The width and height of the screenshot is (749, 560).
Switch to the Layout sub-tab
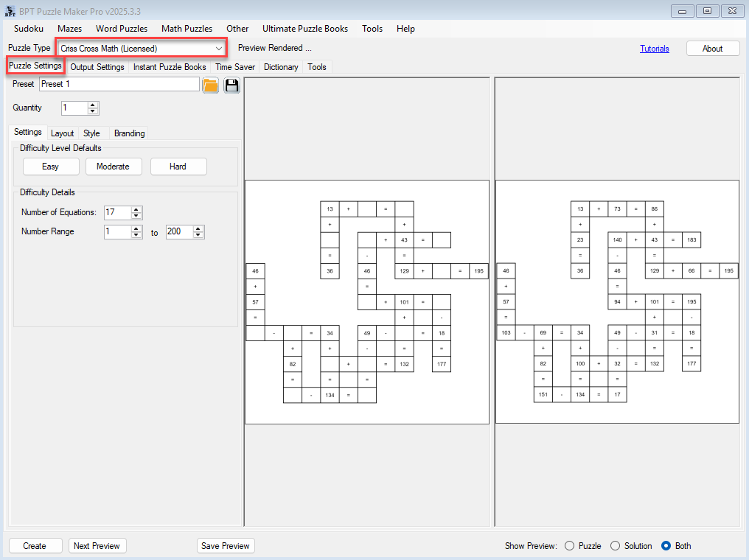pos(62,133)
